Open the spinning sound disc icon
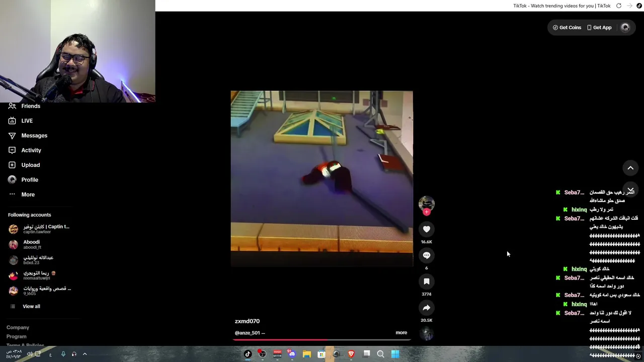The width and height of the screenshot is (644, 362). [x=427, y=334]
